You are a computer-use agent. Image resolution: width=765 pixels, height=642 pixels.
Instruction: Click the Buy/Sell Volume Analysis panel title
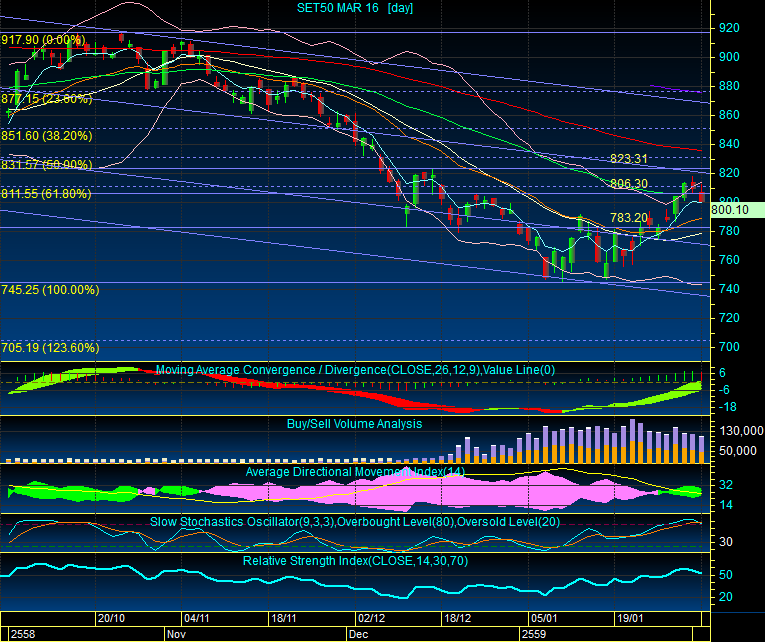(354, 423)
